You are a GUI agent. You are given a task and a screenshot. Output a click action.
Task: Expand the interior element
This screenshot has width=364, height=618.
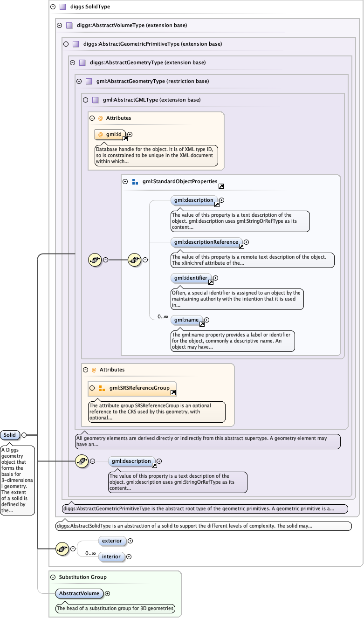pos(129,556)
